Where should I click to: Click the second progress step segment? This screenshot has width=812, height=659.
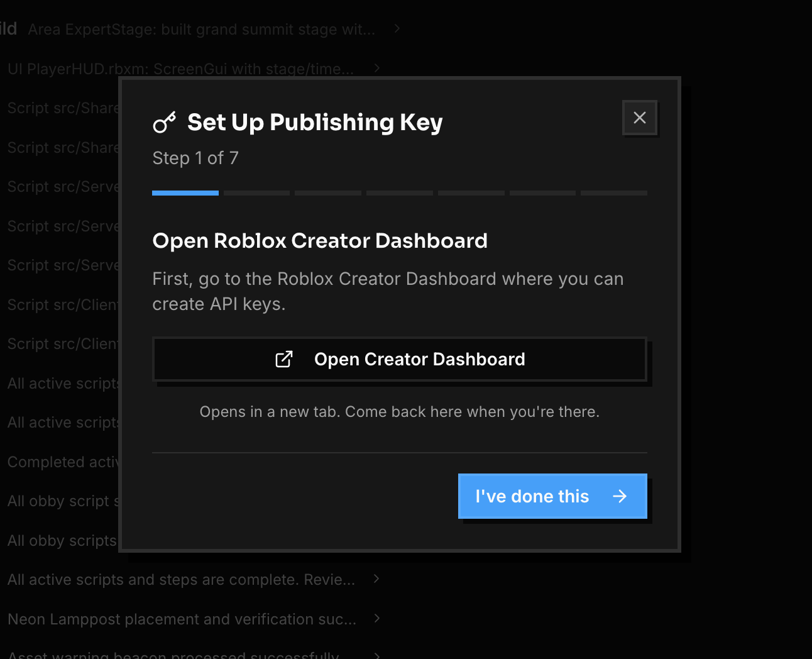(256, 193)
